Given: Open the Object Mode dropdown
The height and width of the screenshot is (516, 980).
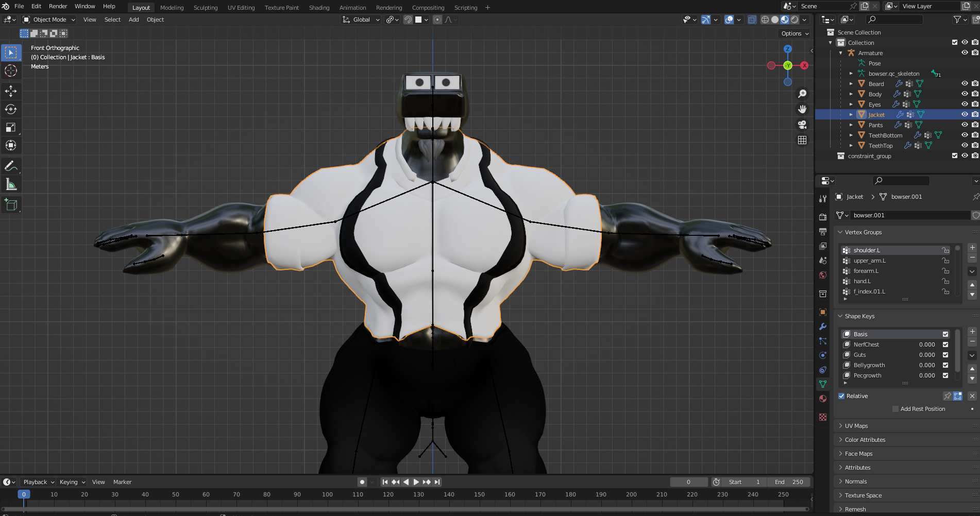Looking at the screenshot, I should [49, 20].
